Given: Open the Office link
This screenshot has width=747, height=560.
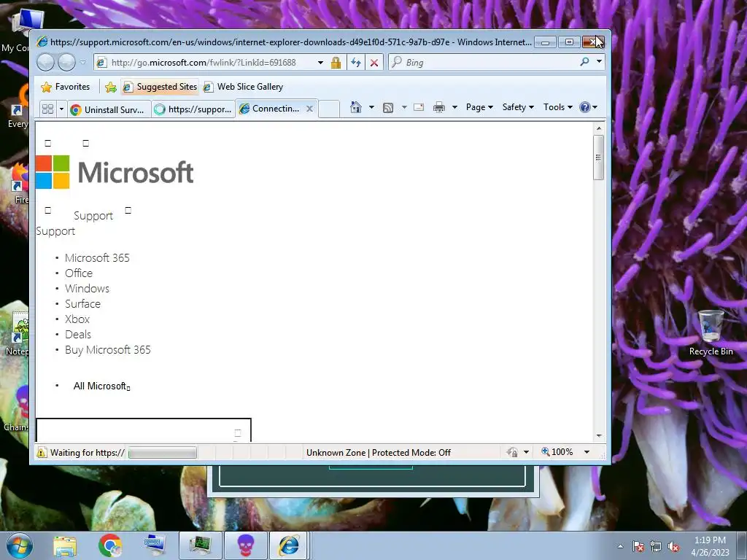Looking at the screenshot, I should click(79, 273).
